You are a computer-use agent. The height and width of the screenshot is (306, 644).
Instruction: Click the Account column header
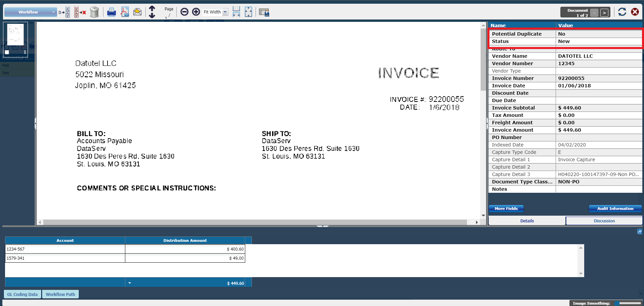(x=65, y=241)
